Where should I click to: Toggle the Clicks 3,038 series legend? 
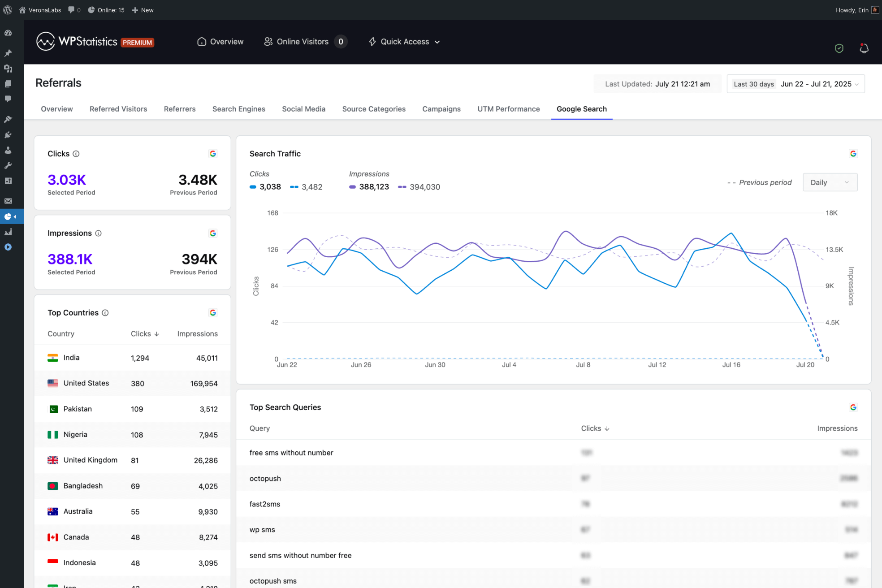(265, 187)
